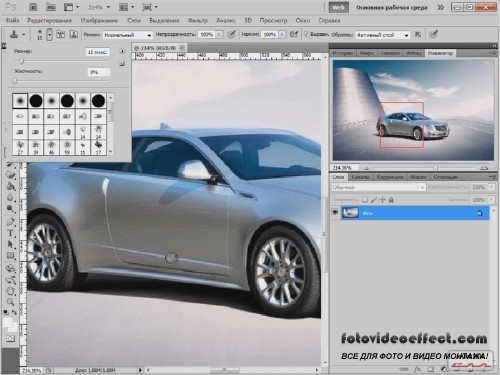Toggle the airbrush mode icon in options bar

[294, 34]
